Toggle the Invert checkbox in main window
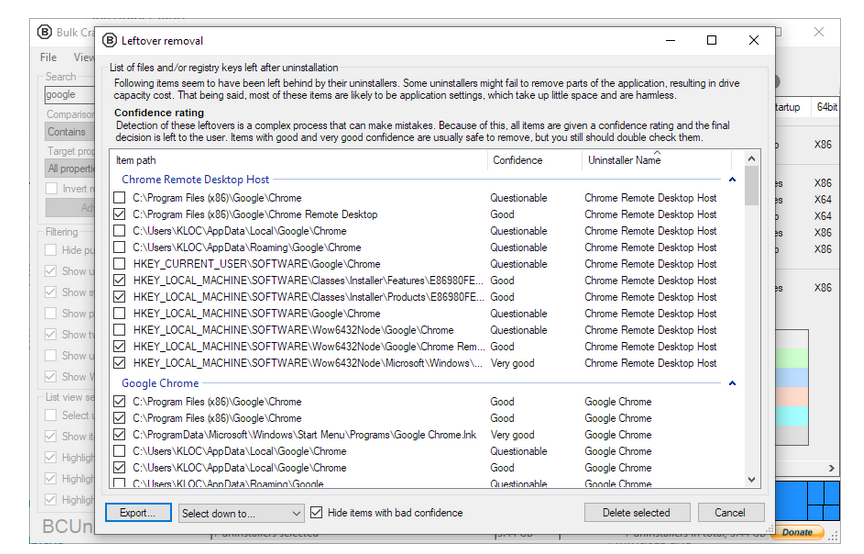The image size is (864, 554). [x=52, y=189]
